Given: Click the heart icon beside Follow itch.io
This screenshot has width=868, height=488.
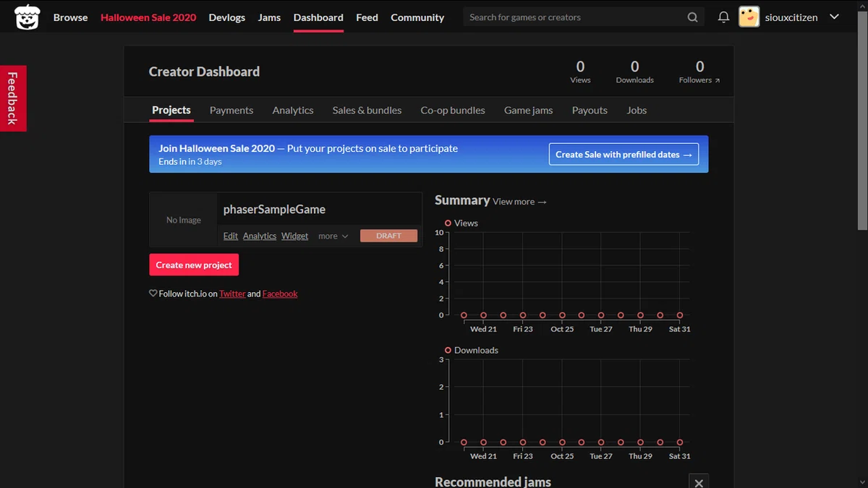Looking at the screenshot, I should [153, 294].
